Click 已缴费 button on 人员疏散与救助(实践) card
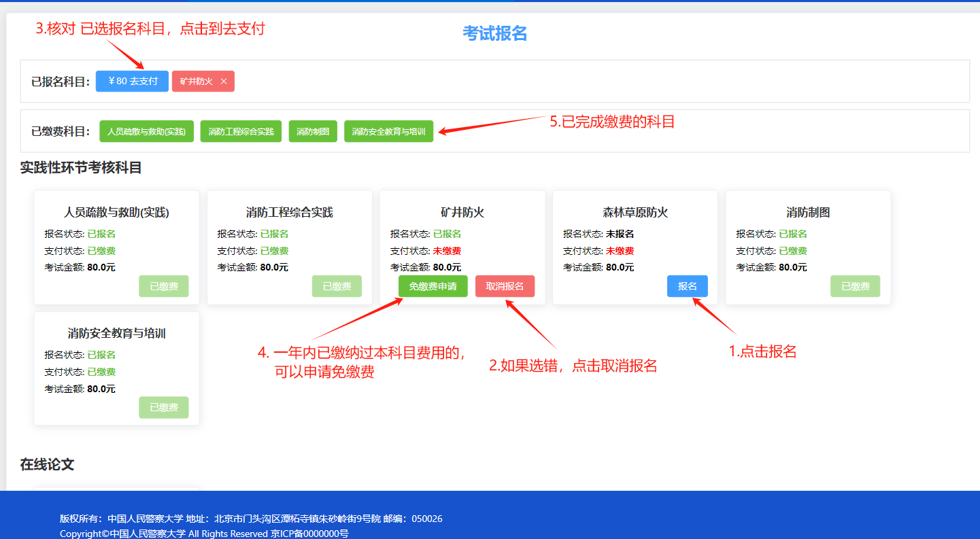This screenshot has height=539, width=980. (x=164, y=286)
